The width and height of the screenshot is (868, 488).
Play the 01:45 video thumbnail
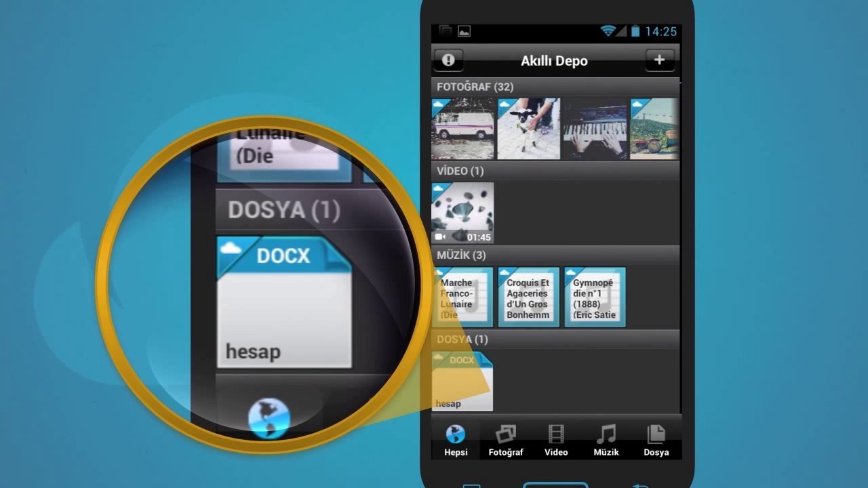(463, 213)
